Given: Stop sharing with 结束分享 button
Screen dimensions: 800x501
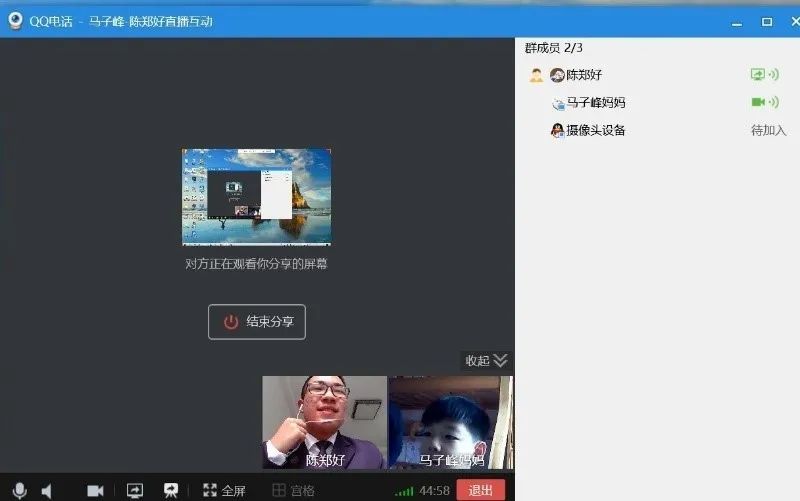Looking at the screenshot, I should [257, 322].
